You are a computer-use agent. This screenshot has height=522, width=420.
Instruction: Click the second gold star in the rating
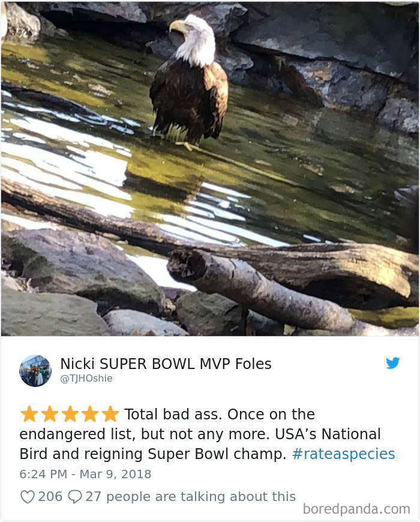click(x=50, y=414)
